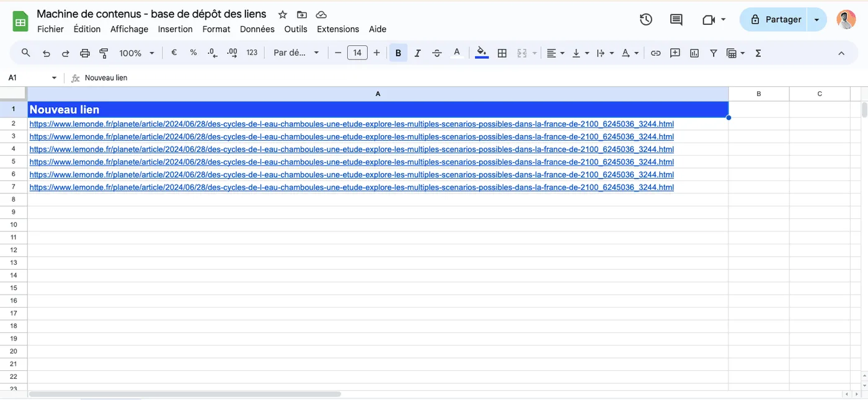Click the horizontal scrollbar thumb
The image size is (868, 400).
click(185, 394)
